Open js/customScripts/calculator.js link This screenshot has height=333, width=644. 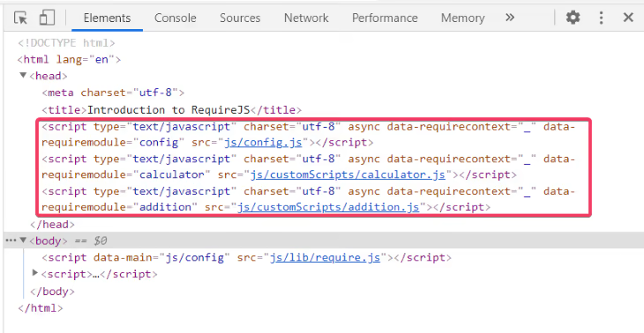[348, 175]
